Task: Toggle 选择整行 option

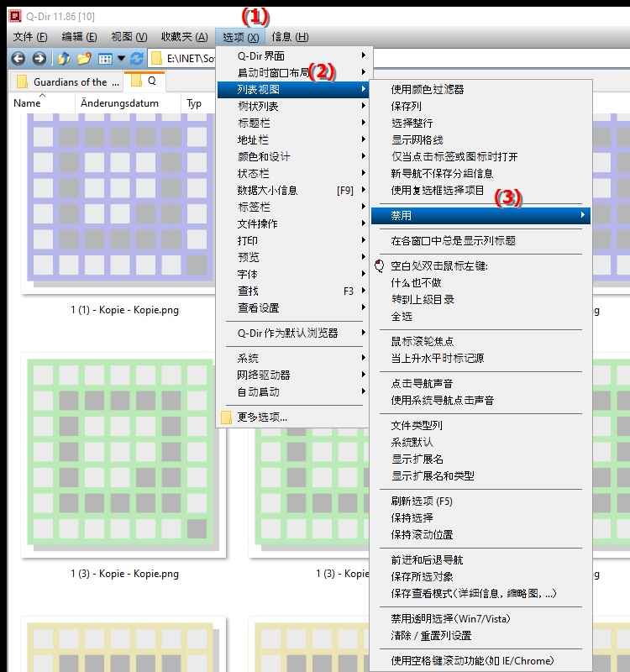Action: click(x=480, y=123)
